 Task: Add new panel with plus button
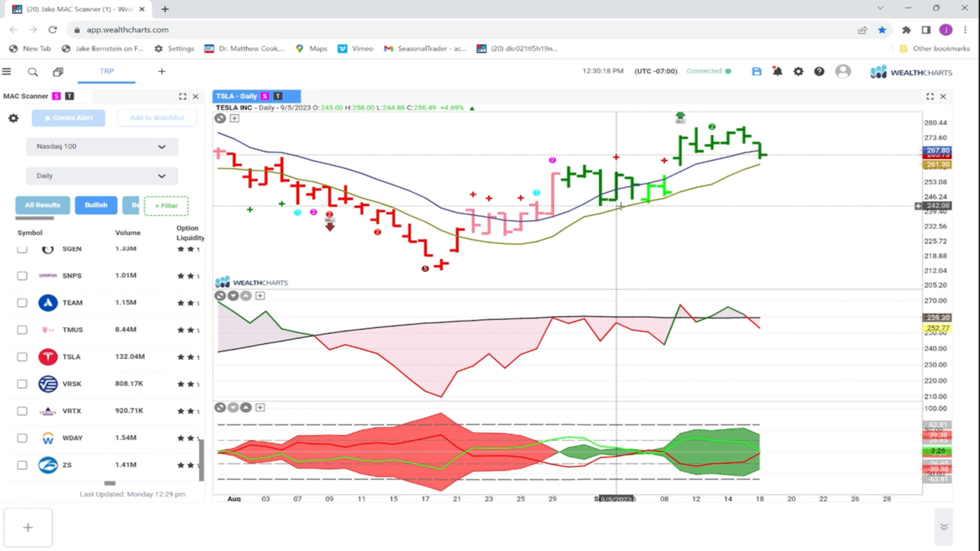[28, 528]
